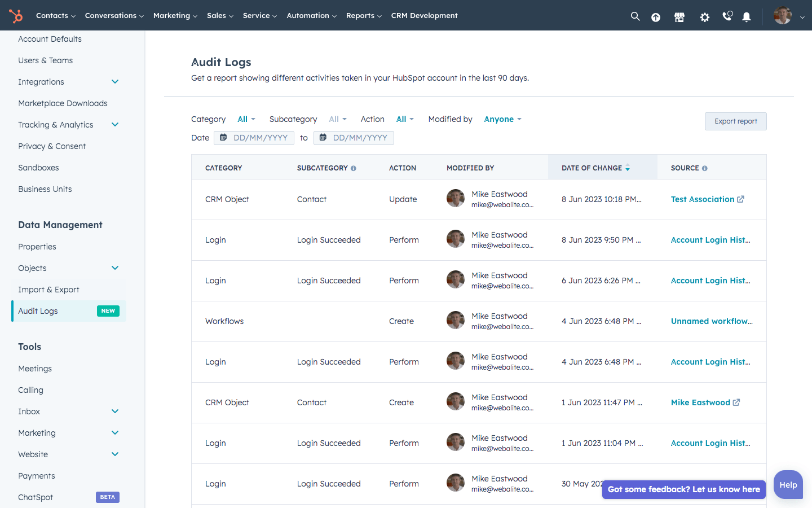Open the Marketplace storefront icon

tap(679, 17)
